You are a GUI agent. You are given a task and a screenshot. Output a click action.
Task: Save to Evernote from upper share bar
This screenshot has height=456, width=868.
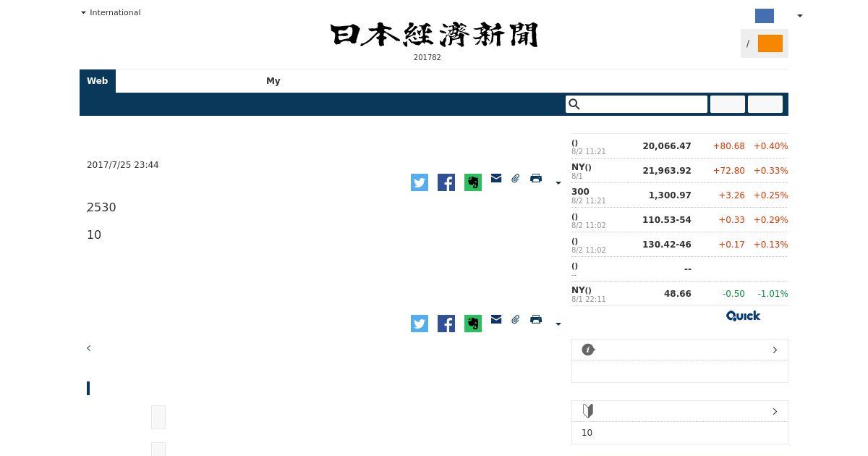pos(473,182)
